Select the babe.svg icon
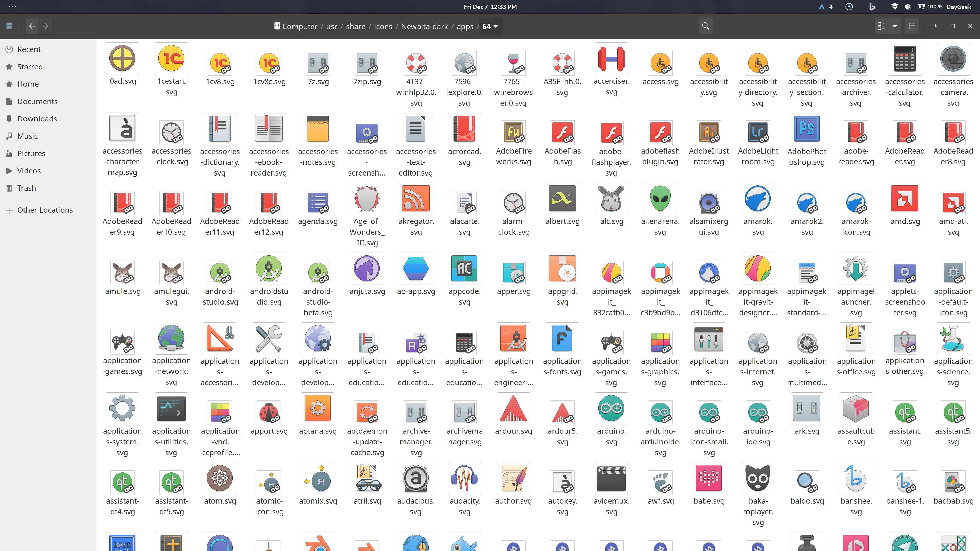The height and width of the screenshot is (551, 980). tap(709, 478)
